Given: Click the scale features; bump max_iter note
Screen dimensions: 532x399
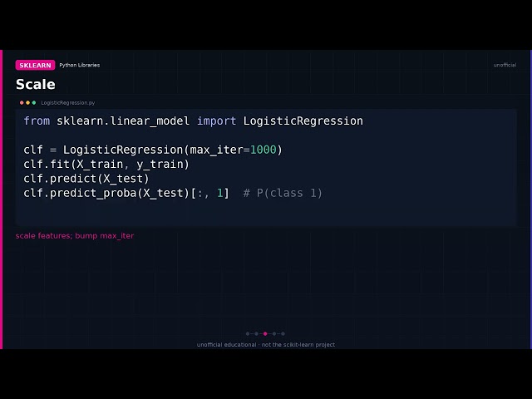Looking at the screenshot, I should tap(75, 236).
